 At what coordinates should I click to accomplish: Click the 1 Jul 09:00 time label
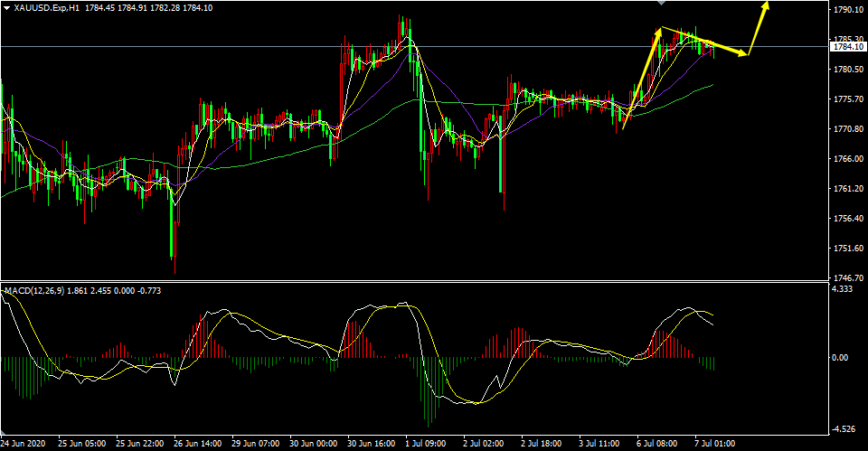pos(425,443)
